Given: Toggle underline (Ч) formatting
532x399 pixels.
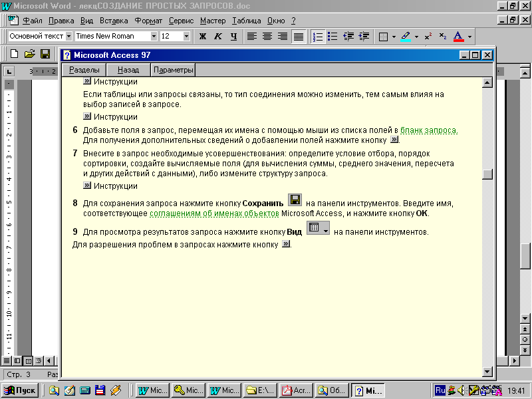Looking at the screenshot, I should (x=234, y=37).
